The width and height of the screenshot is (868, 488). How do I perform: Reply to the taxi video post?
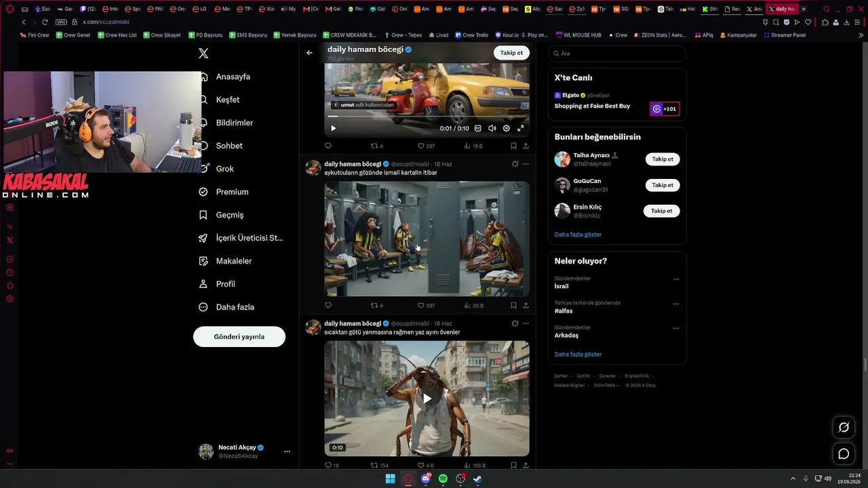(x=328, y=146)
